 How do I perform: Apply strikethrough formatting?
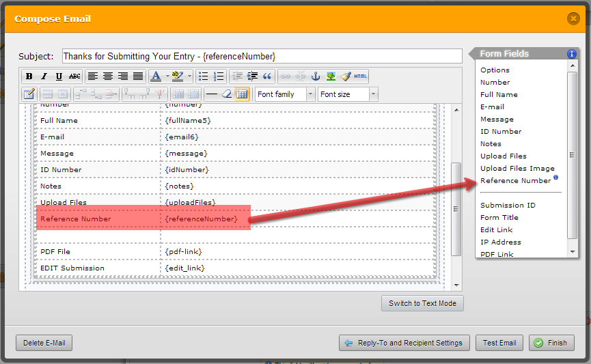coord(74,76)
